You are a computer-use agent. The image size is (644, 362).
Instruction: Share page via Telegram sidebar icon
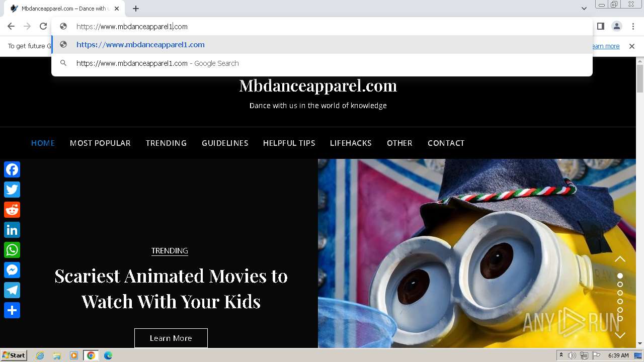[12, 290]
